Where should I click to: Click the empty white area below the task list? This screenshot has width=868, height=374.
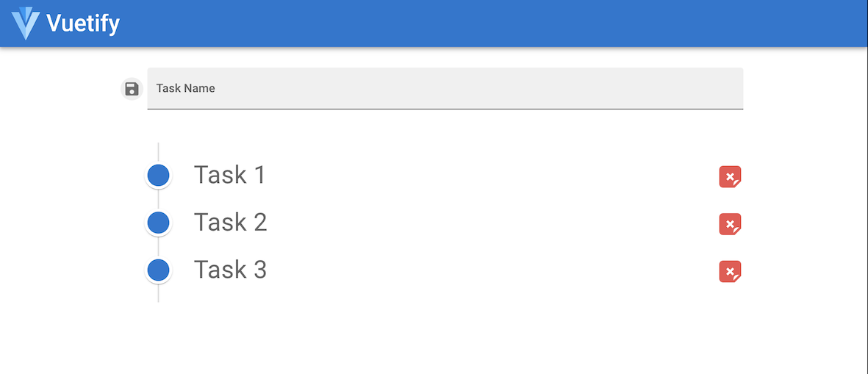(x=441, y=338)
